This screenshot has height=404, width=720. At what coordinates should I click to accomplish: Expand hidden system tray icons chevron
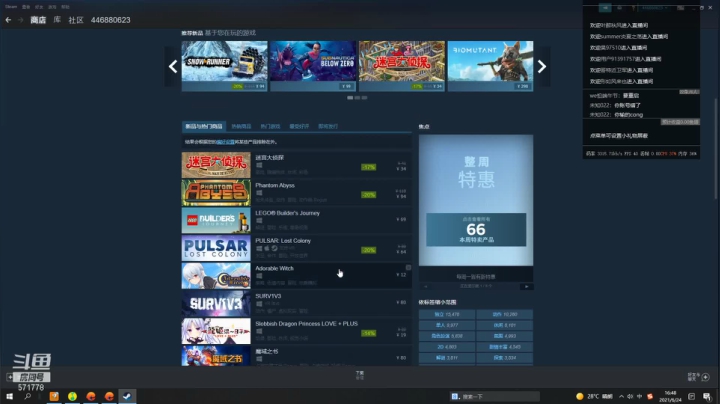click(x=621, y=396)
